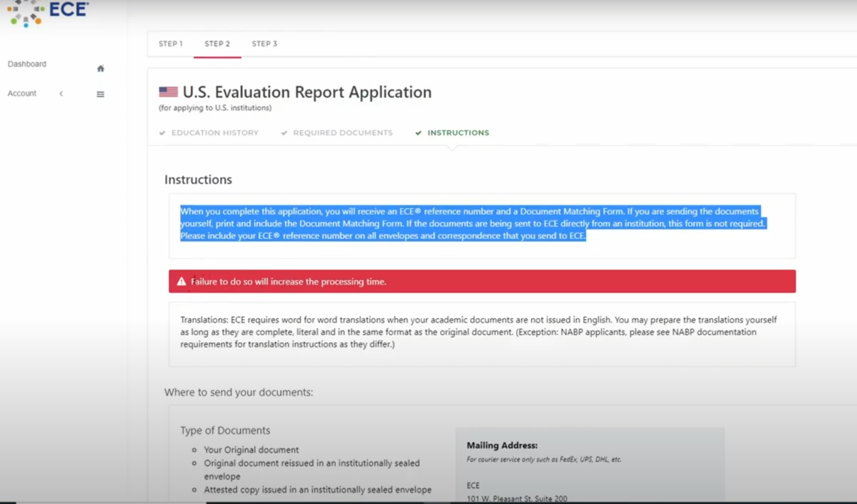Click the warning triangle icon in red banner
Viewport: 857px width, 504px height.
(181, 281)
